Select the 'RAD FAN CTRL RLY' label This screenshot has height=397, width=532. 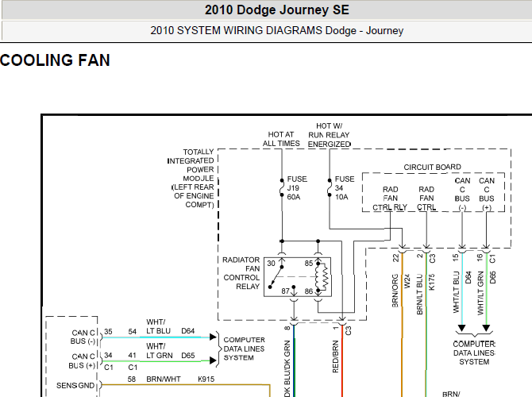coord(390,198)
